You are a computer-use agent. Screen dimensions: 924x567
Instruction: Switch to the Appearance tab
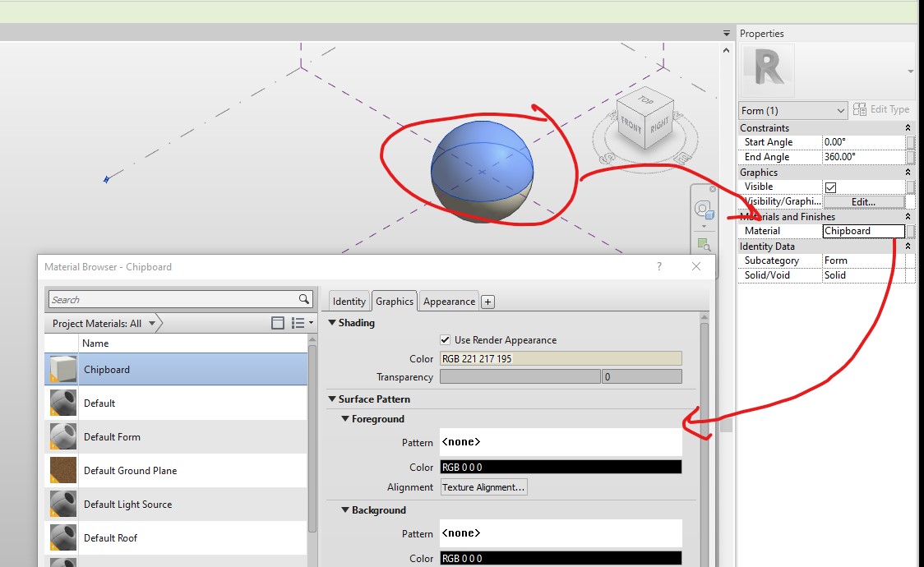pos(448,301)
